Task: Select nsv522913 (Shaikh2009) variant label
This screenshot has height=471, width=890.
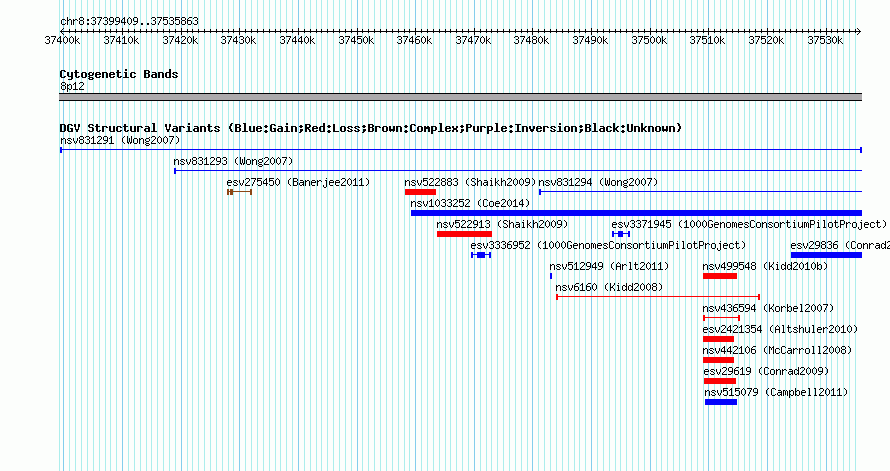Action: coord(502,224)
